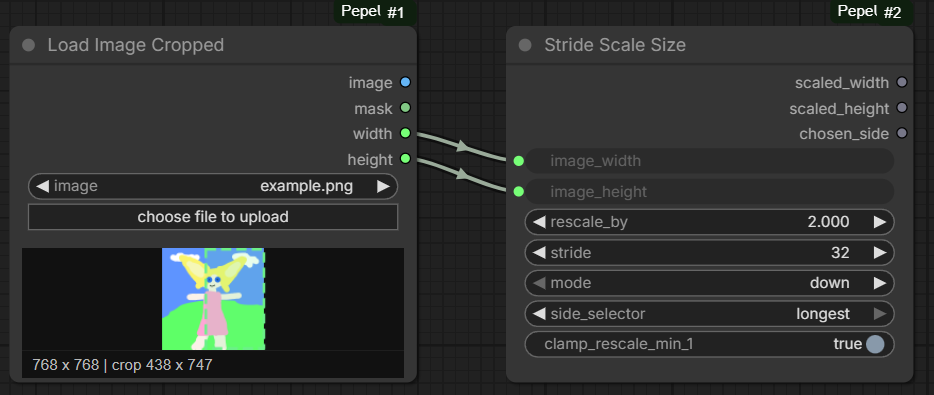
Task: Click the example.png preview thumbnail
Action: pyautogui.click(x=213, y=299)
